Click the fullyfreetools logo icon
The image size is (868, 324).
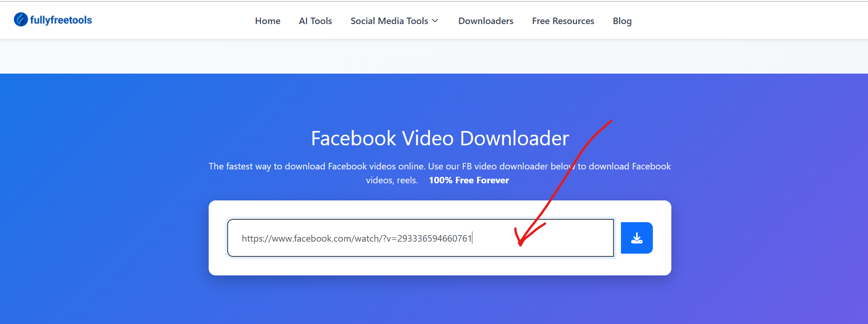click(21, 19)
